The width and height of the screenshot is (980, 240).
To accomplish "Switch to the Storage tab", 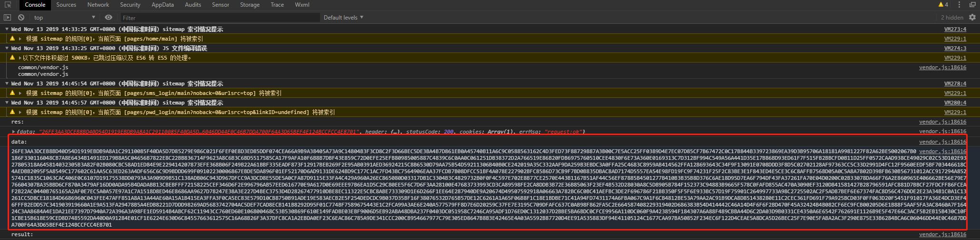I will (250, 5).
